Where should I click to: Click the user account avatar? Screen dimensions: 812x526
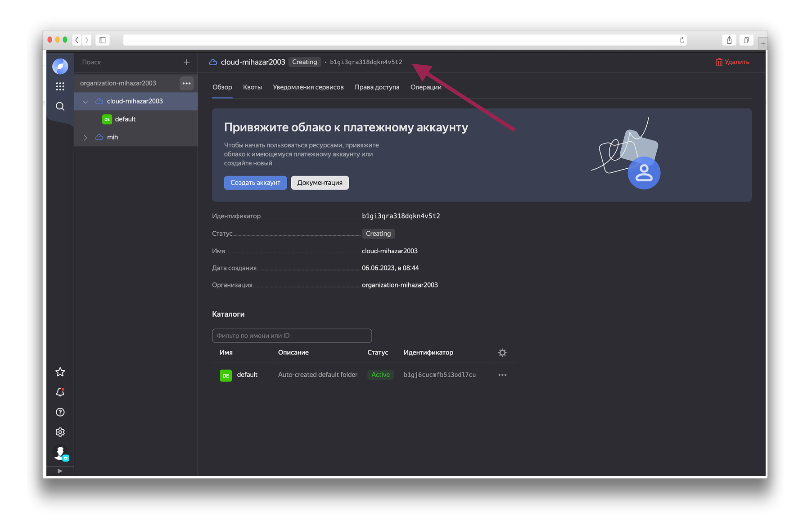click(x=60, y=453)
